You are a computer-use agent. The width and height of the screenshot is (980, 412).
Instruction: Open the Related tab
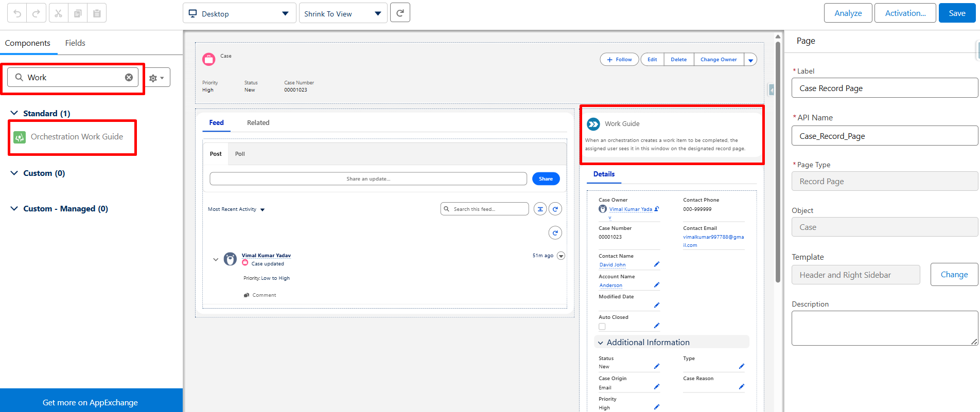tap(258, 122)
